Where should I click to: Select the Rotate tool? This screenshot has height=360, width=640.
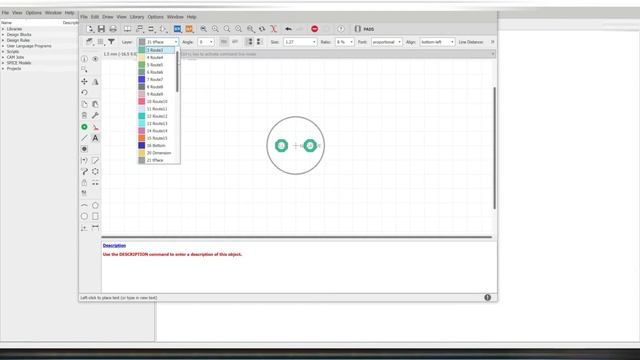click(84, 93)
